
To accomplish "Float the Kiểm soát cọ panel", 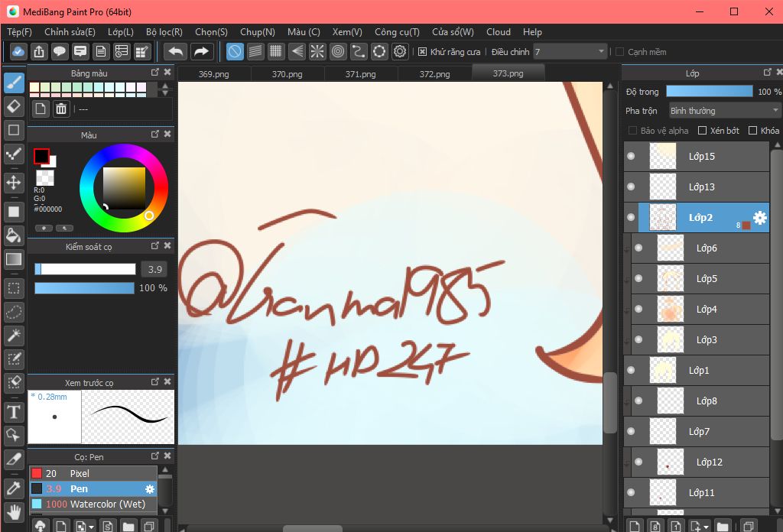I will tap(154, 245).
